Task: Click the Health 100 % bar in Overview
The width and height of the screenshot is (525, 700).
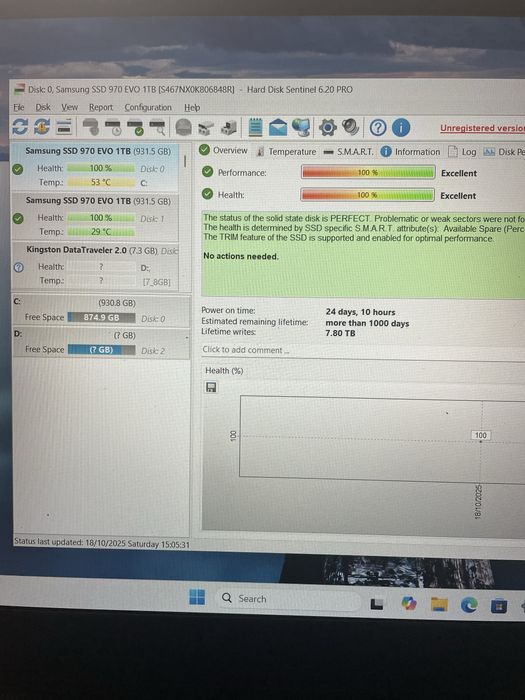Action: pos(367,195)
